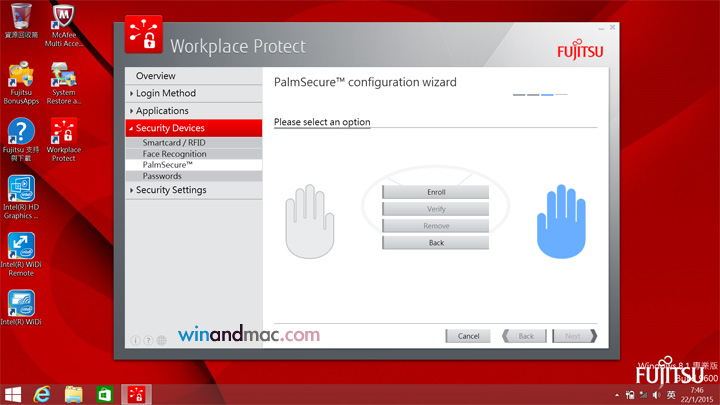720x405 pixels.
Task: Open McAfee Multi Access desktop shortcut
Action: [64, 25]
